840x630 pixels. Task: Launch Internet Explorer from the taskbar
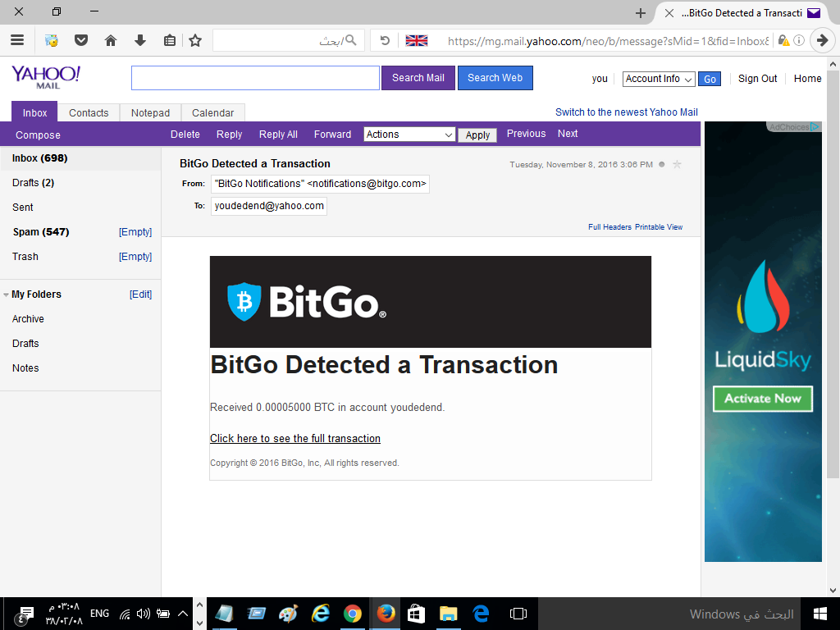(x=321, y=614)
